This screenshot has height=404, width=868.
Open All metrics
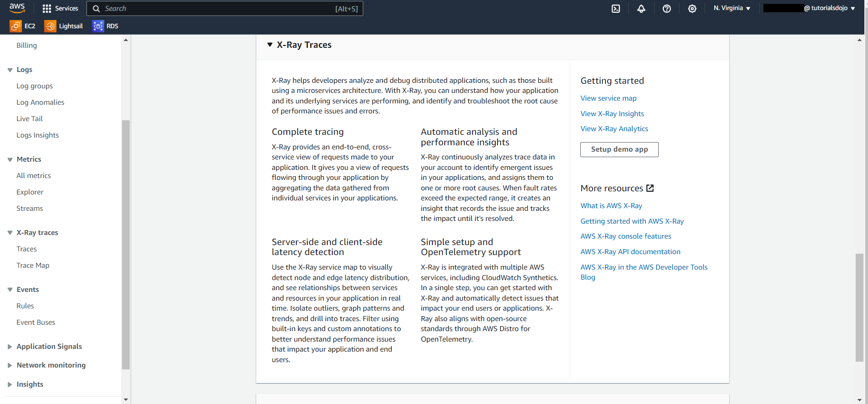coord(34,176)
